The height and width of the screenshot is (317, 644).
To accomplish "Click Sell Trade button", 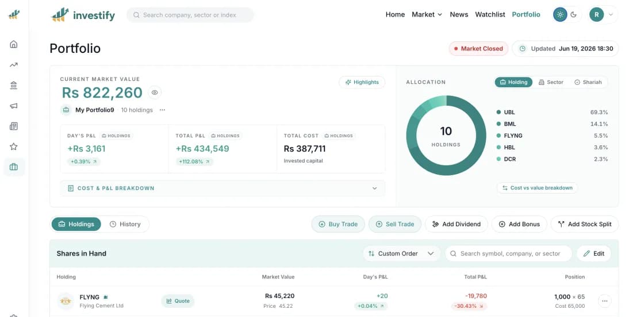I will point(394,224).
